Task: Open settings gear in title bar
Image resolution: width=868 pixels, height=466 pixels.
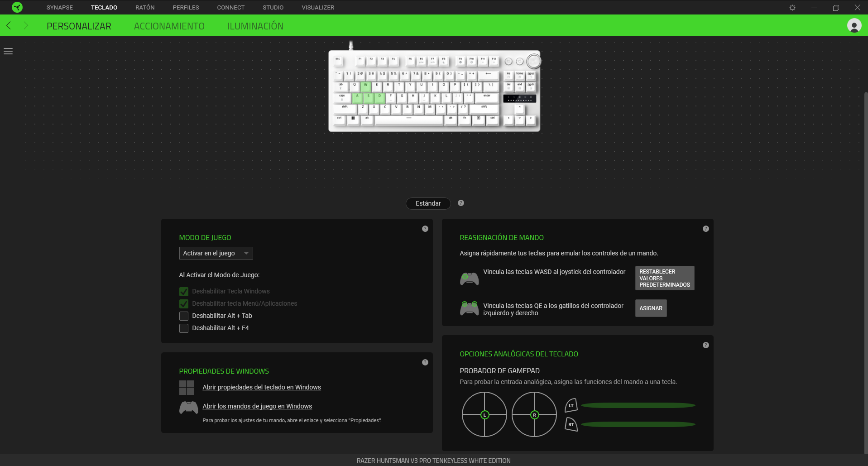Action: 792,8
